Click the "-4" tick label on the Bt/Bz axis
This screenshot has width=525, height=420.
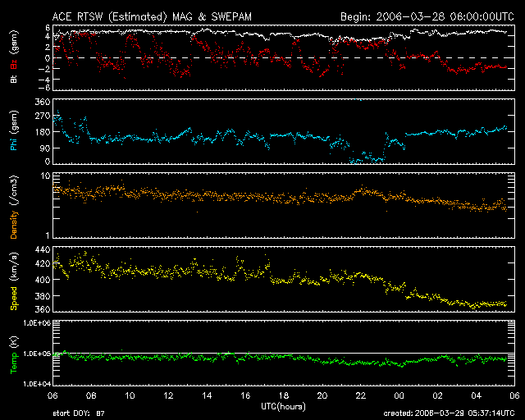pos(44,80)
